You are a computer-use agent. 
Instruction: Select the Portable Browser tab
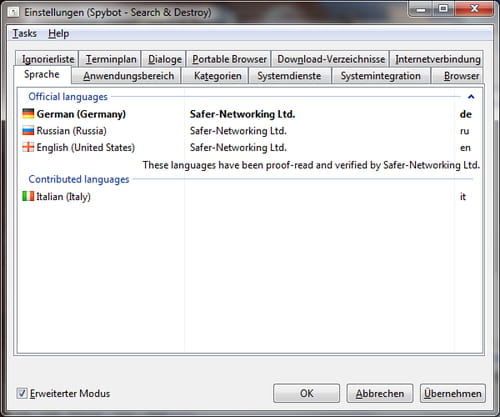pos(229,59)
